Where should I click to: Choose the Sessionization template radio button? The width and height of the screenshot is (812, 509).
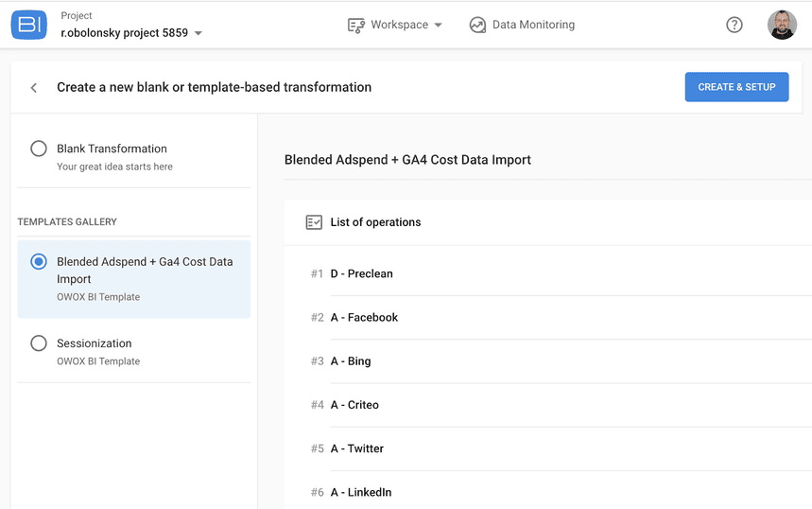click(x=39, y=343)
